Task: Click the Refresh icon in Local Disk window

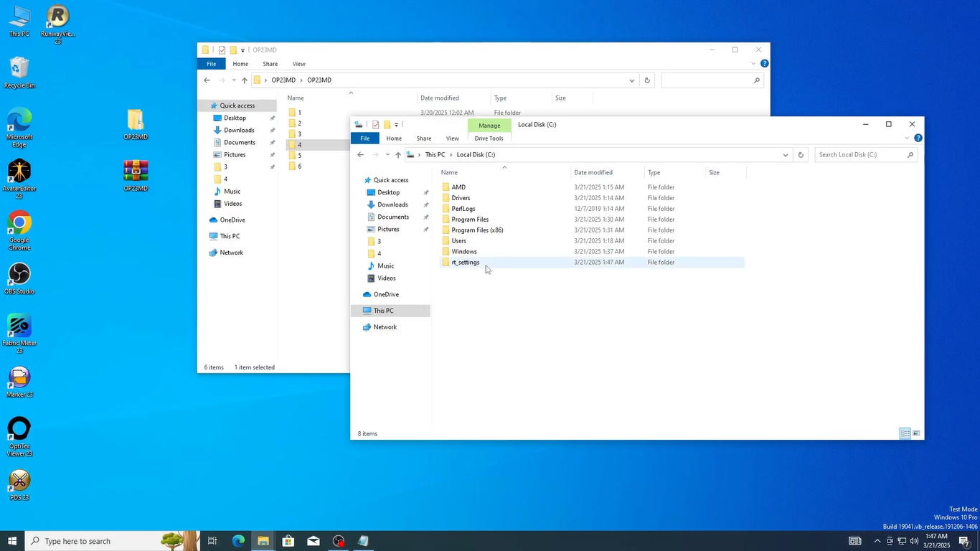Action: tap(801, 155)
